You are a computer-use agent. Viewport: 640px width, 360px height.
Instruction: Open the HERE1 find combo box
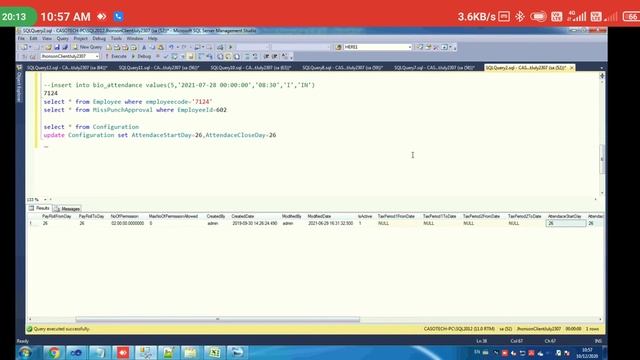378,47
